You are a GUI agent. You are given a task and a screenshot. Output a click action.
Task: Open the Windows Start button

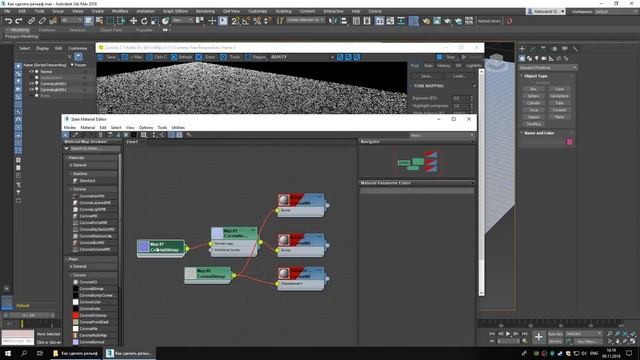coord(8,353)
